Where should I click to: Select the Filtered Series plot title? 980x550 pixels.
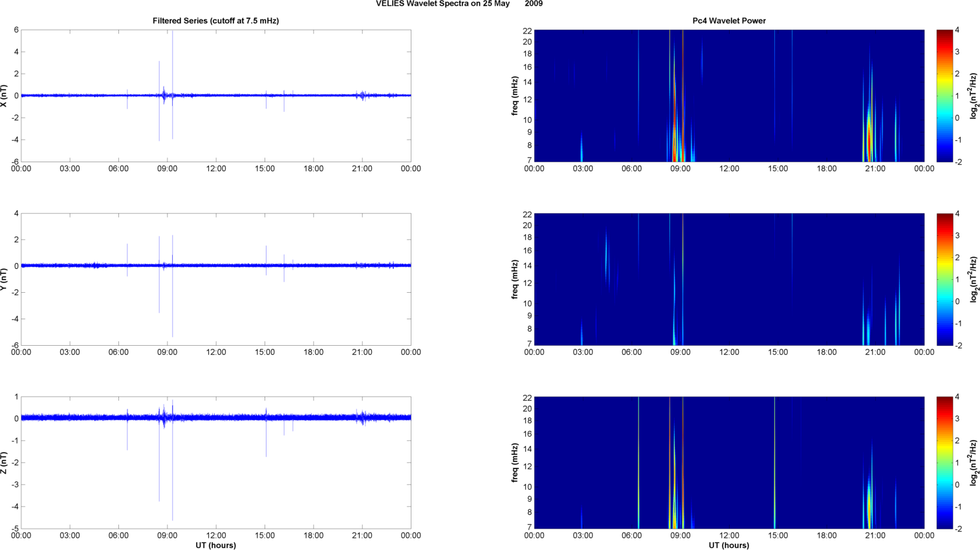[215, 21]
